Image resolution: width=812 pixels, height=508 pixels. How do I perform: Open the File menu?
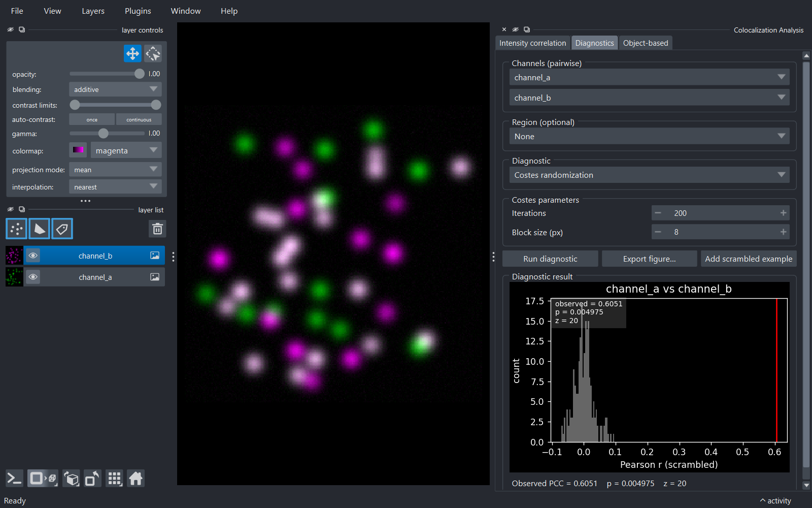[17, 11]
